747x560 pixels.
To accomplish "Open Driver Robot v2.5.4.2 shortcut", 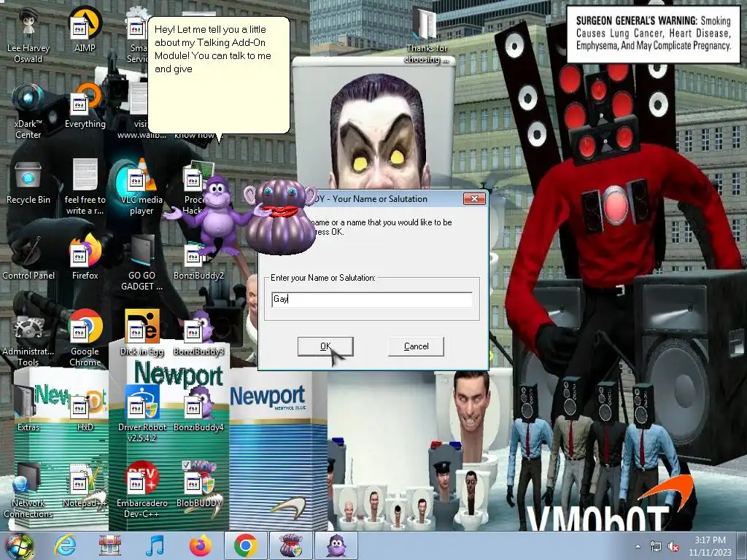I will pos(142,414).
